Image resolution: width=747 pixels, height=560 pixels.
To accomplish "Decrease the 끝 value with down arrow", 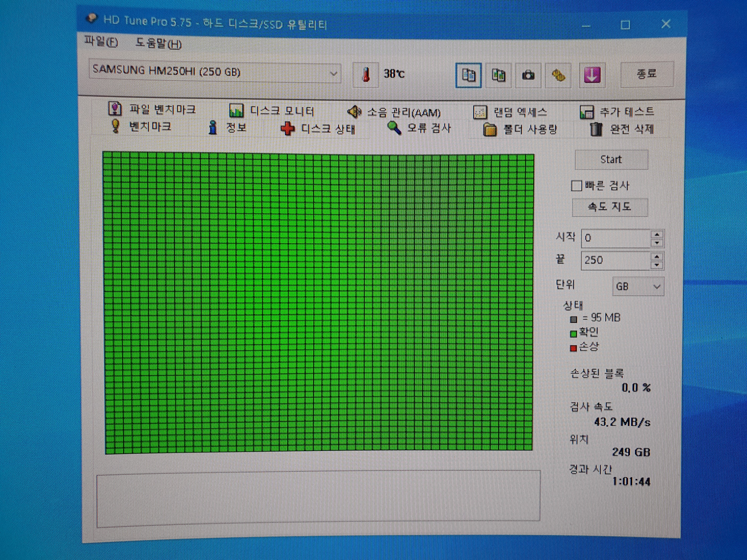I will [656, 265].
